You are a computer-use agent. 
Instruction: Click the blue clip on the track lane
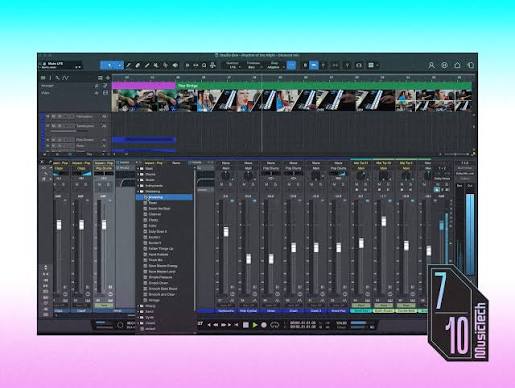144,140
